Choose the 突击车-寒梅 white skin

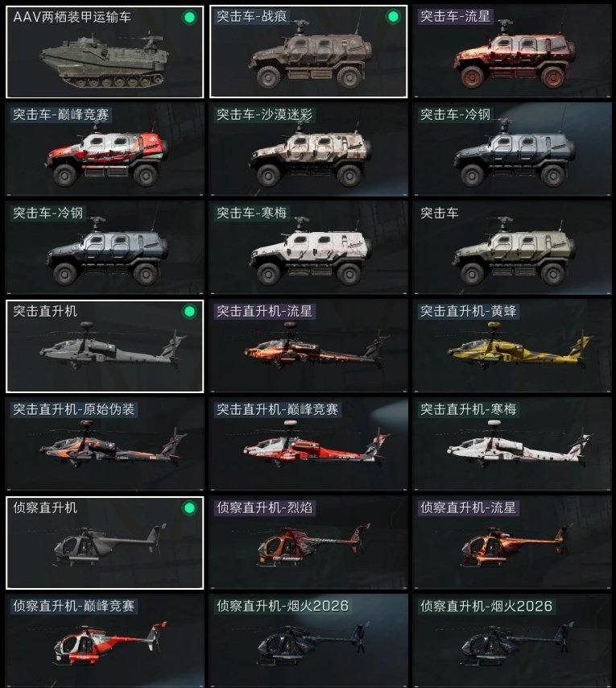308,248
